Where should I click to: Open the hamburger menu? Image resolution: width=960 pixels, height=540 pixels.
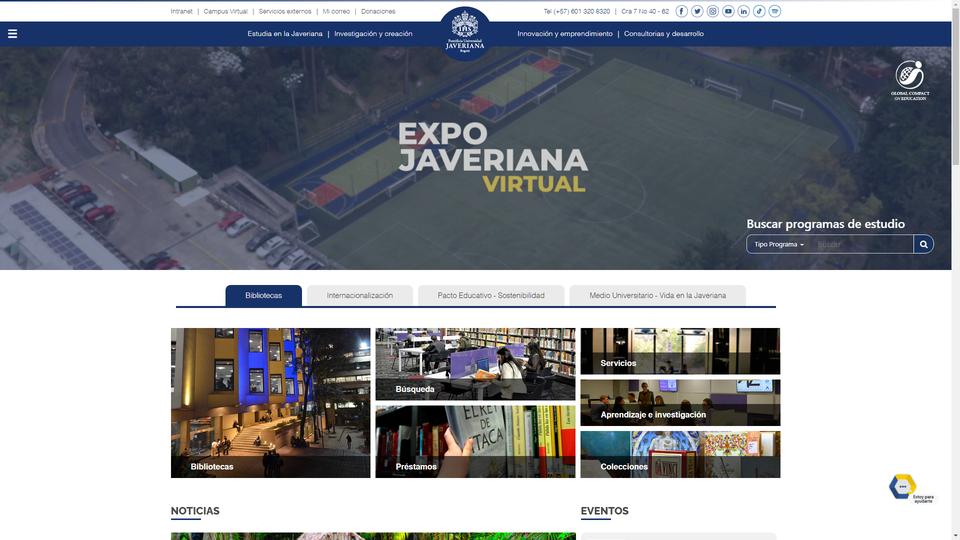[x=12, y=34]
